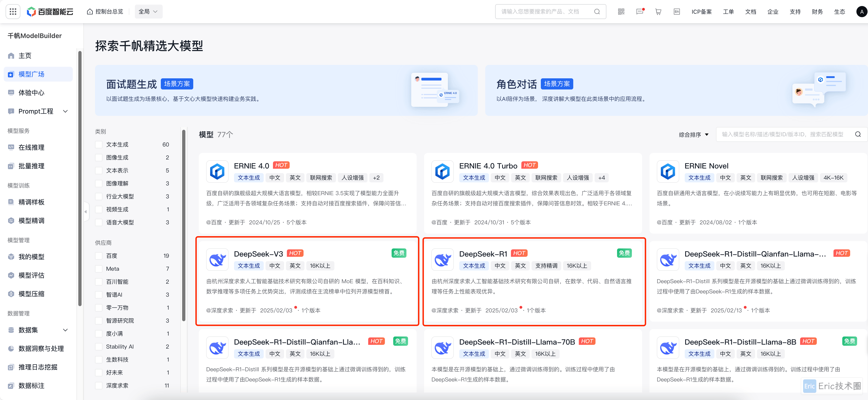Screen dimensions: 868x400
Task: Click the filter panel scrollbar
Action: coord(184,225)
